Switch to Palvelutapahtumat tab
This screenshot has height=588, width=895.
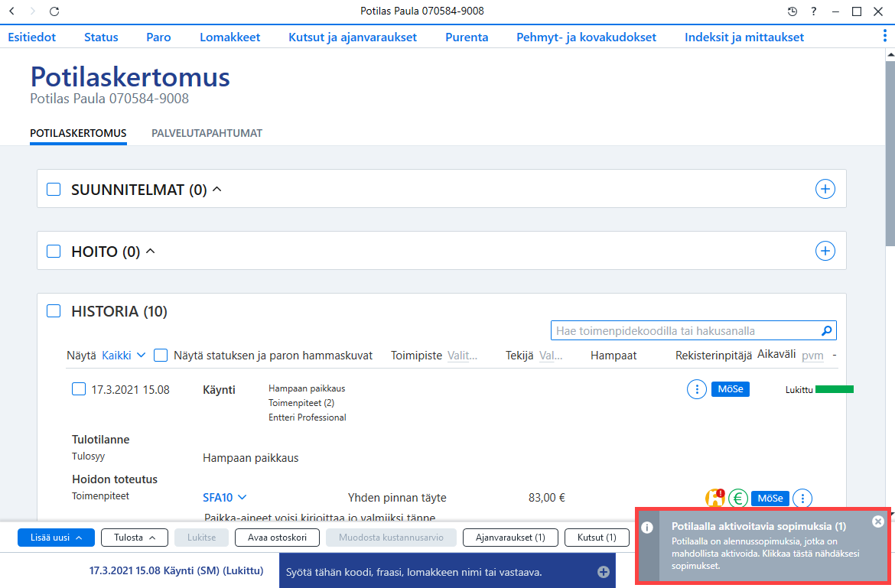point(207,134)
